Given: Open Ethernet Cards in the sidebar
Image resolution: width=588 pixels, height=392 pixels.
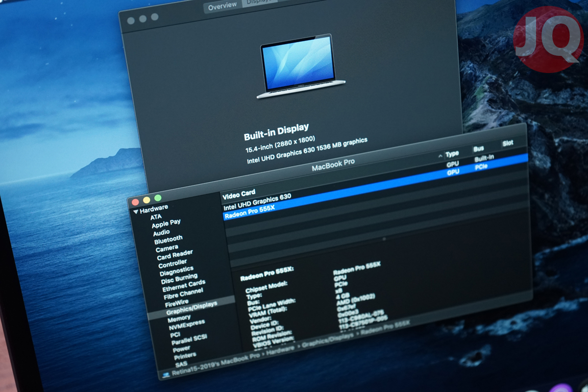Looking at the screenshot, I should click(x=184, y=286).
